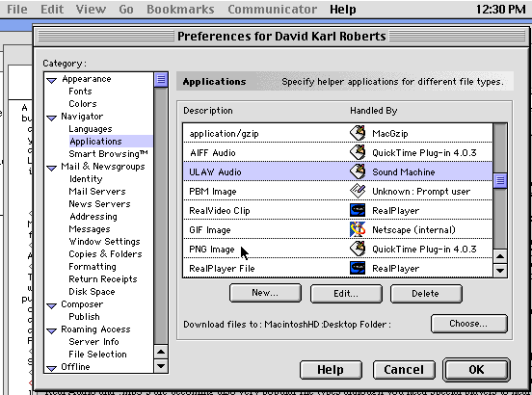Select the Colors category
The width and height of the screenshot is (532, 395).
[x=83, y=104]
